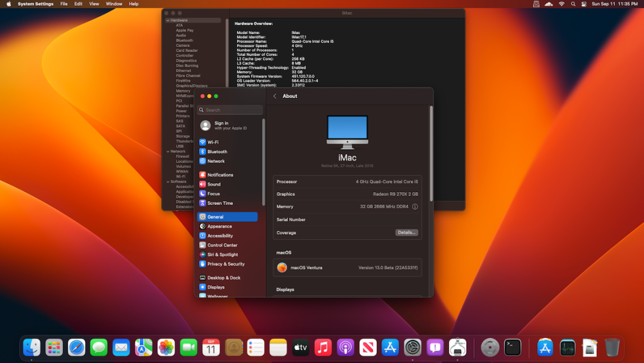The image size is (644, 363).
Task: Open Notes from the Dock
Action: 278,348
